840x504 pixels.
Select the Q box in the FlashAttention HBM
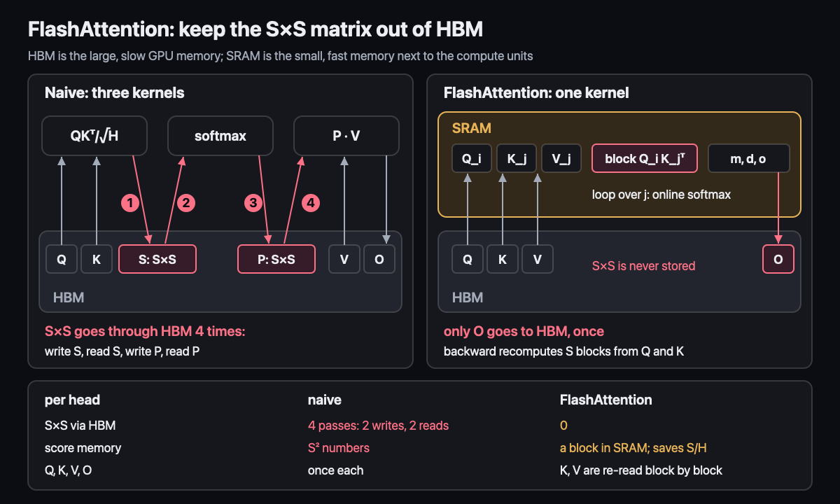point(468,259)
